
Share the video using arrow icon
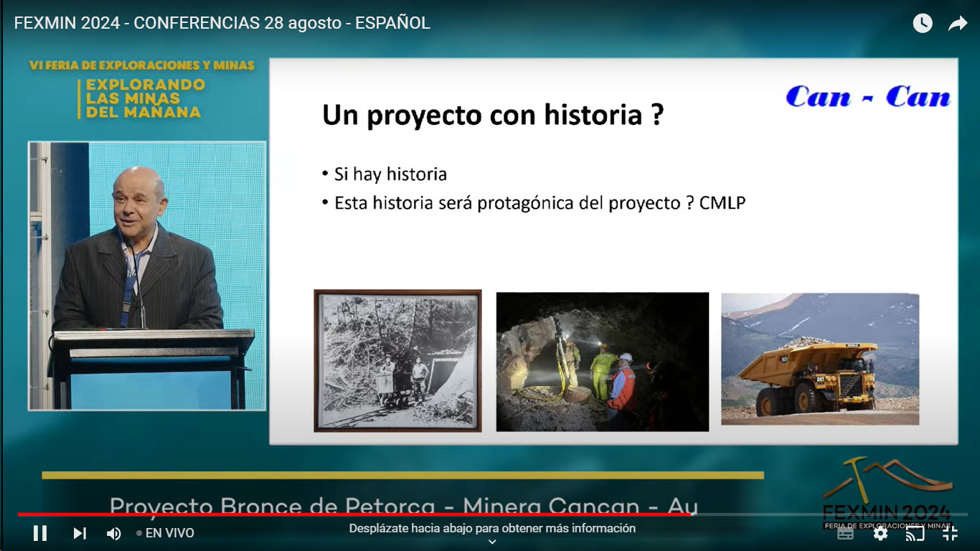coord(958,24)
